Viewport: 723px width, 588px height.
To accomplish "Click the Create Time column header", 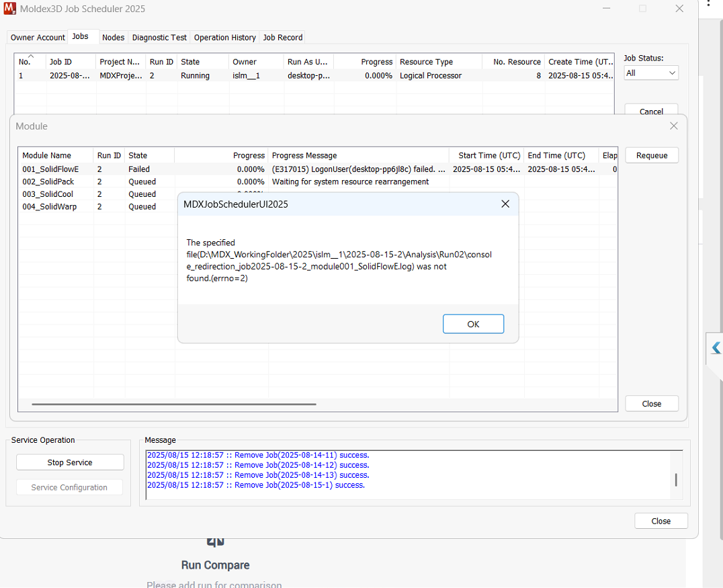I will click(x=580, y=62).
